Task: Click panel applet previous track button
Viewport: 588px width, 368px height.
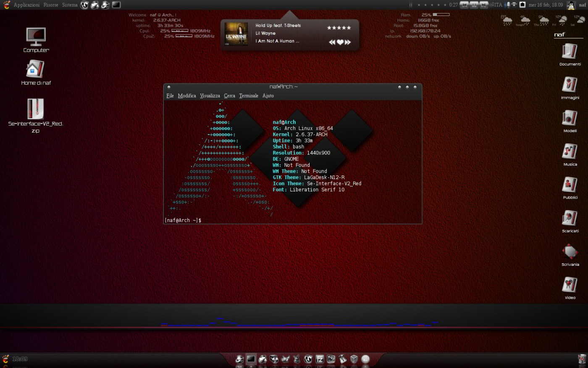Action: click(464, 5)
